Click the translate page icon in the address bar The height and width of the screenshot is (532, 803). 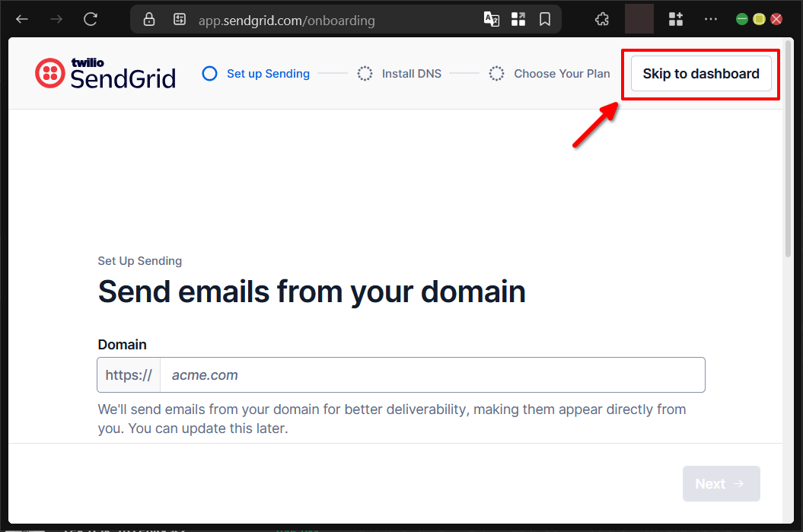491,18
